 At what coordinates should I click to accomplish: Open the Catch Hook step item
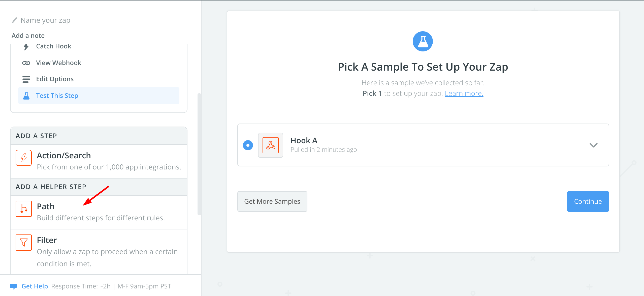pyautogui.click(x=99, y=46)
